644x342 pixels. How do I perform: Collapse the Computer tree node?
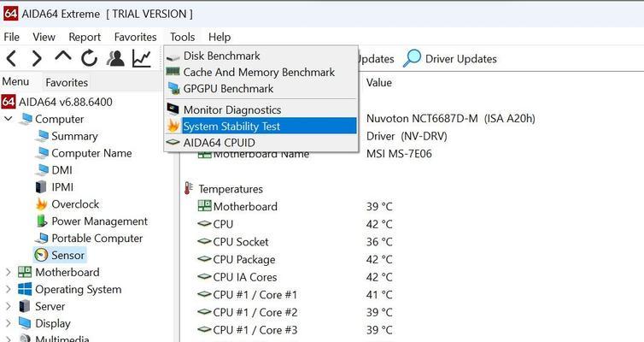[x=9, y=119]
